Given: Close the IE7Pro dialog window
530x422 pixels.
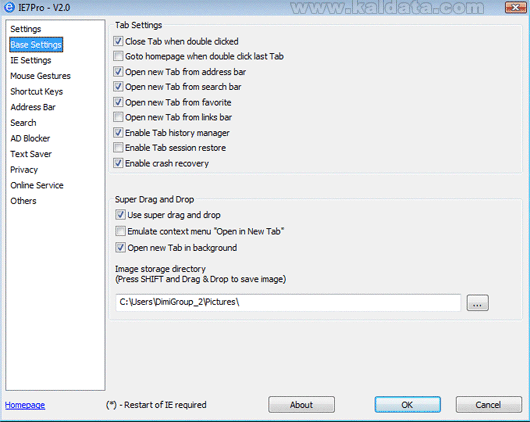Looking at the screenshot, I should (x=515, y=7).
